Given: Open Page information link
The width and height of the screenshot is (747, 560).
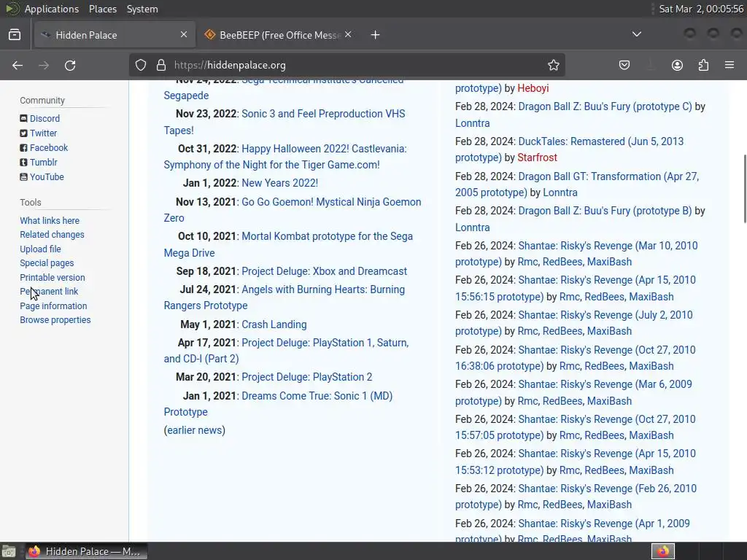Looking at the screenshot, I should (x=53, y=306).
